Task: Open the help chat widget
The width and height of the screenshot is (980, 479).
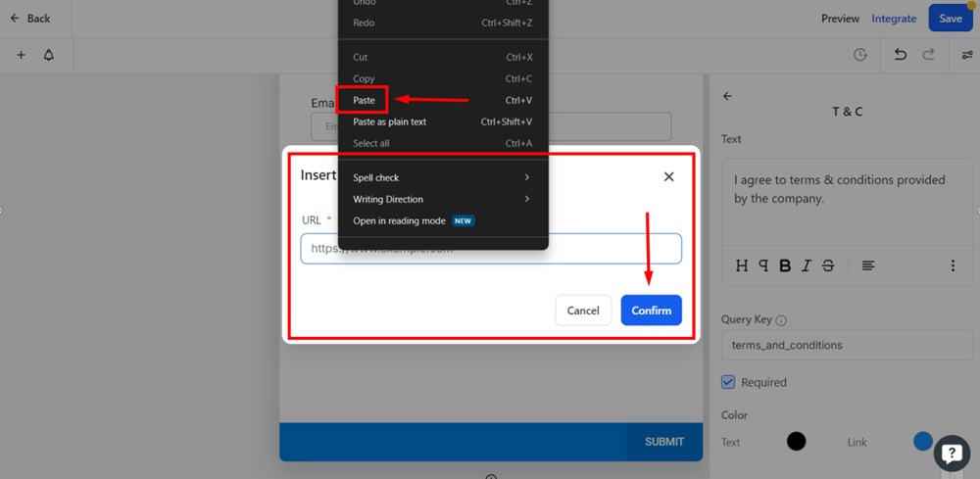Action: [952, 453]
